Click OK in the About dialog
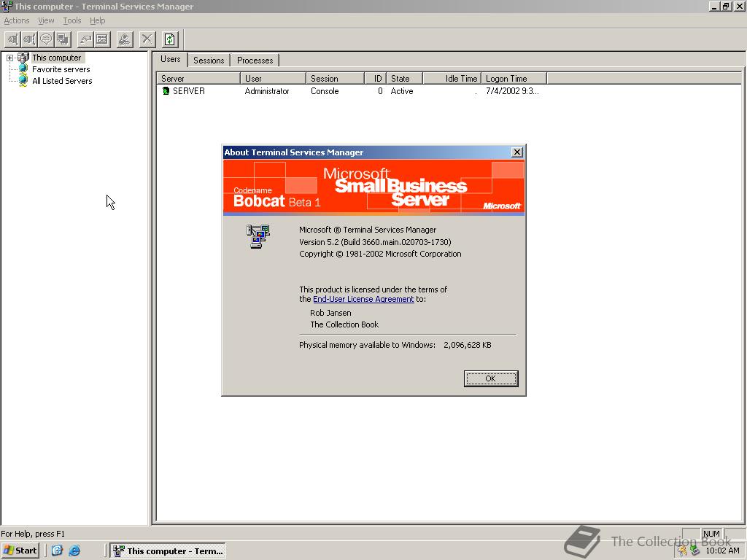 pos(491,378)
